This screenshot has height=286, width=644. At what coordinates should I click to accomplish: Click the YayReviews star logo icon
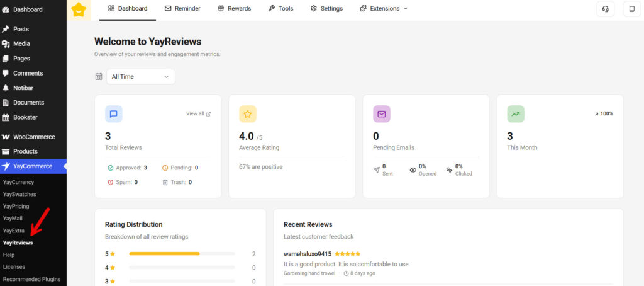[79, 10]
